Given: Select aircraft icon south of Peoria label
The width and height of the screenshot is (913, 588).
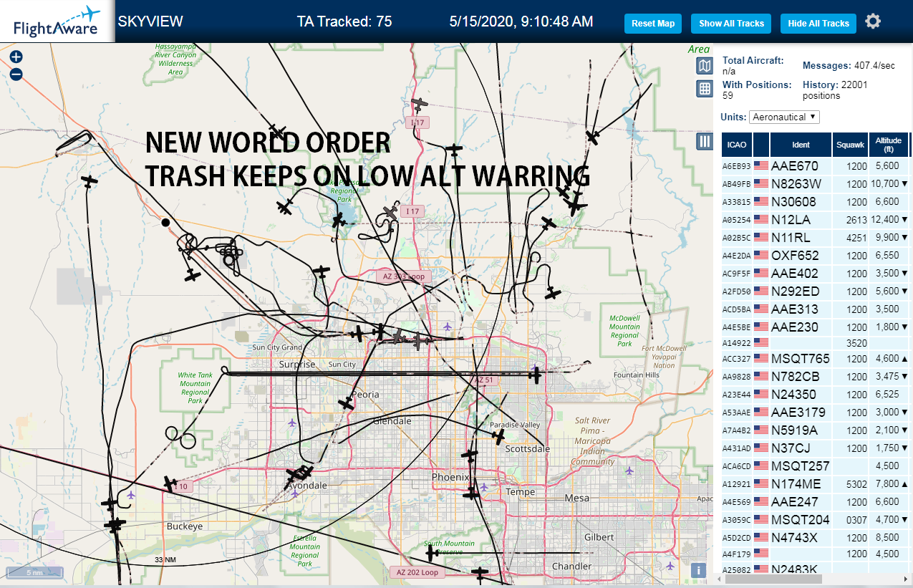Looking at the screenshot, I should (x=347, y=404).
